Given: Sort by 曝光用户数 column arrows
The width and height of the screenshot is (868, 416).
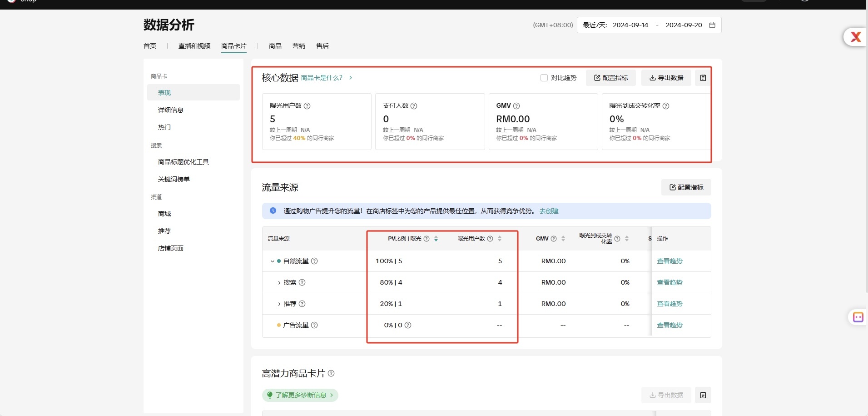Looking at the screenshot, I should [500, 239].
